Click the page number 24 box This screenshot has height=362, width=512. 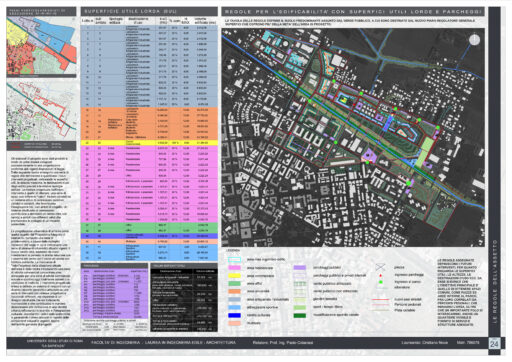point(494,343)
